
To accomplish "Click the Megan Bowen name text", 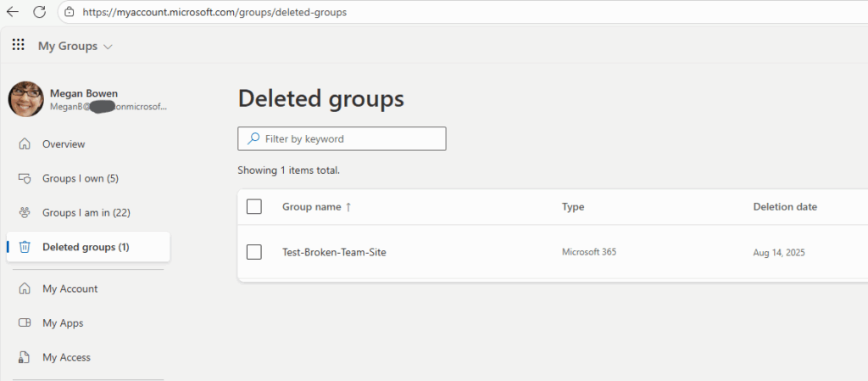I will [84, 93].
